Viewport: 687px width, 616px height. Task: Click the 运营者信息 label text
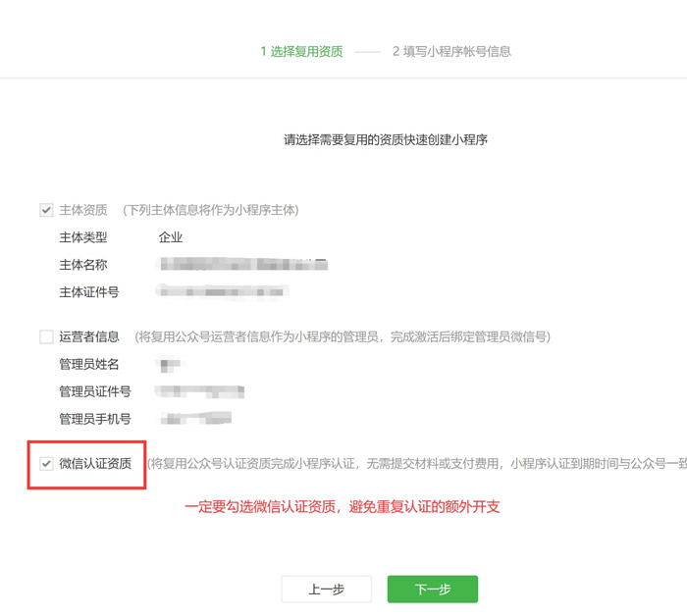(89, 336)
